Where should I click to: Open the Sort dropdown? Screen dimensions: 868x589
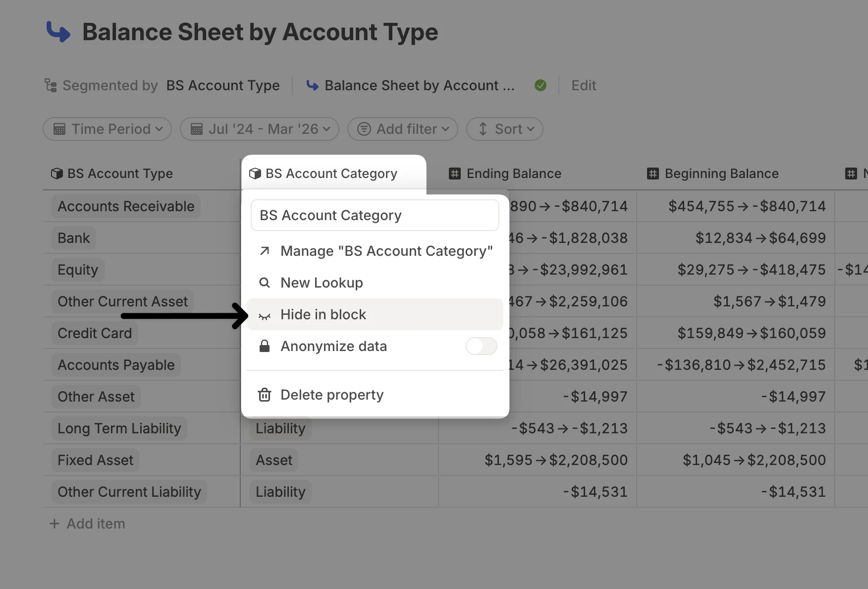pyautogui.click(x=505, y=129)
